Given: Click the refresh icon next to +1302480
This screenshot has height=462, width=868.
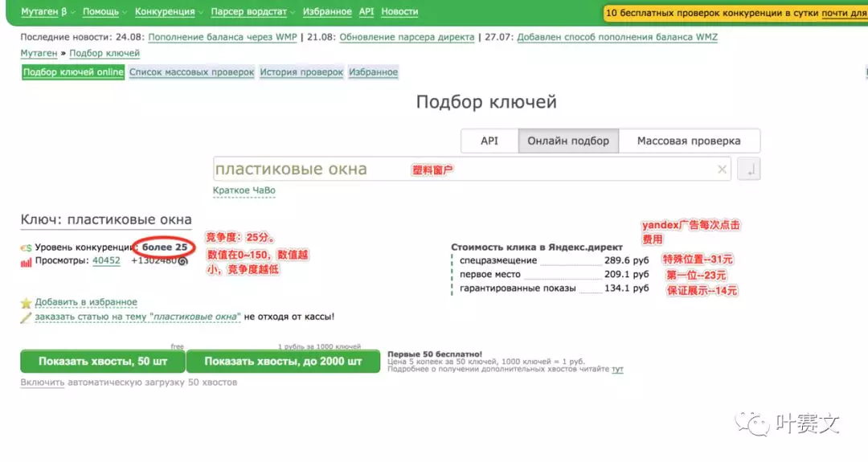Looking at the screenshot, I should [183, 261].
